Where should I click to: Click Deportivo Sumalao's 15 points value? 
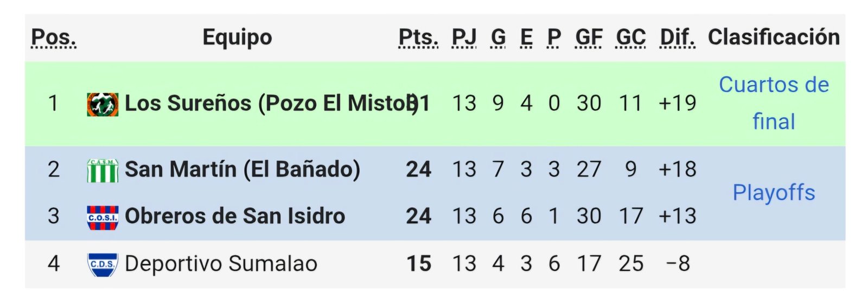pos(419,264)
